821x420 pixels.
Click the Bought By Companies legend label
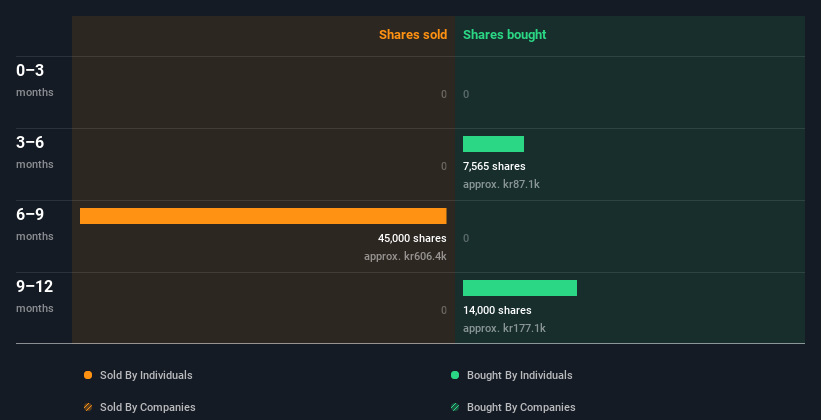point(521,407)
